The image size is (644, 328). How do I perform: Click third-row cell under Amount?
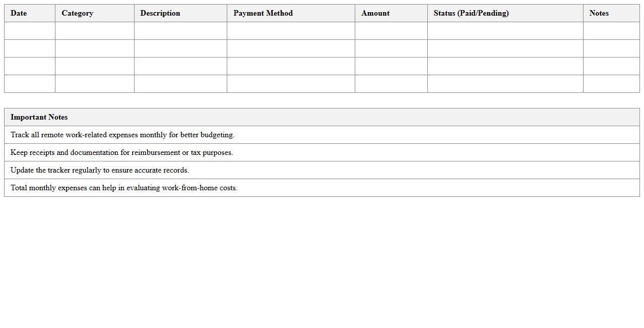pos(391,66)
